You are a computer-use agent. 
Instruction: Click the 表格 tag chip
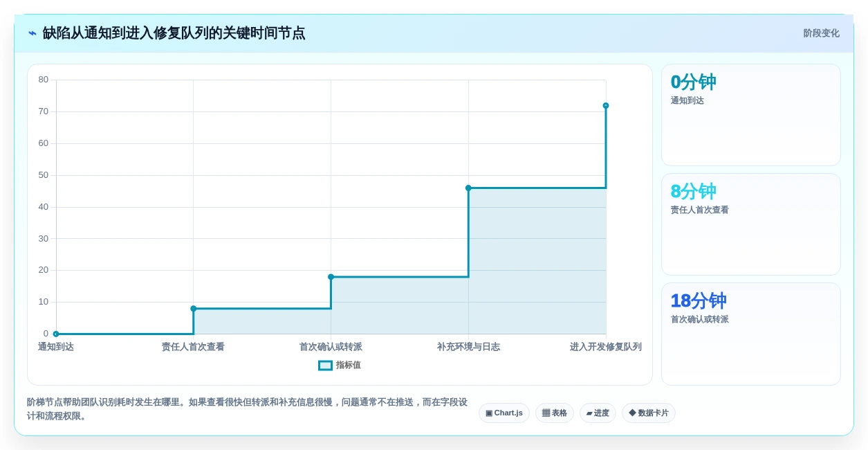[555, 413]
